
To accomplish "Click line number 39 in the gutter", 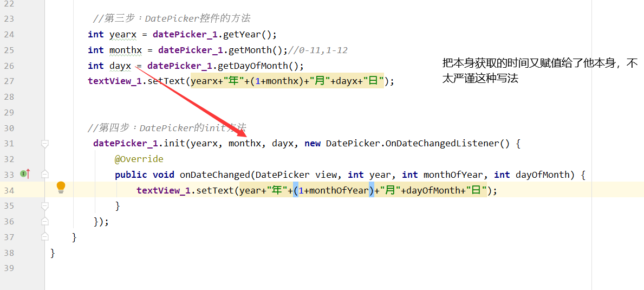I will 8,268.
